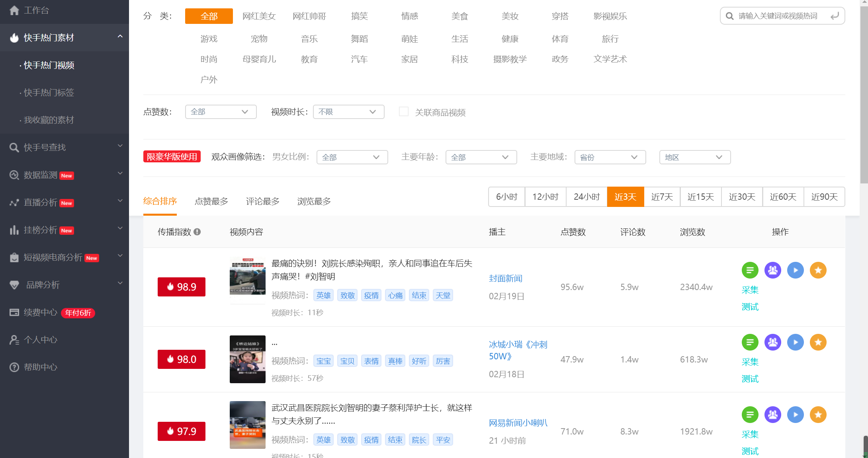This screenshot has height=458, width=868.
Task: Click the purple user/profile icon for top video
Action: pos(773,270)
